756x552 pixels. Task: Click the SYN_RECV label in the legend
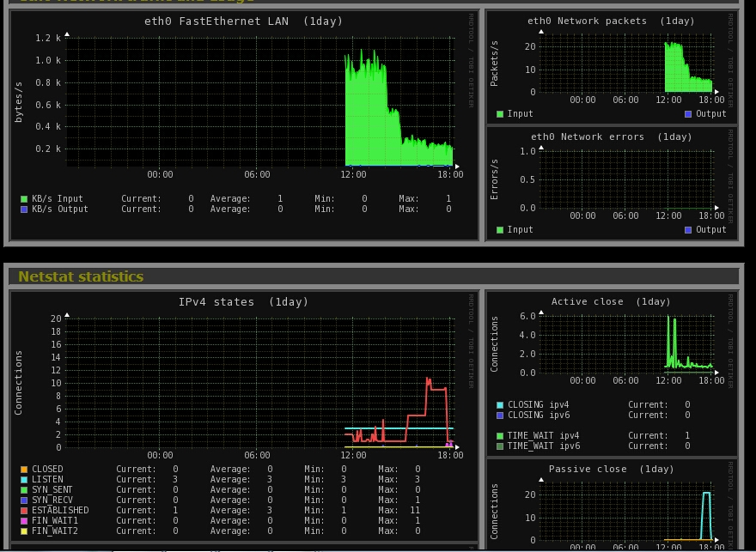tap(52, 500)
